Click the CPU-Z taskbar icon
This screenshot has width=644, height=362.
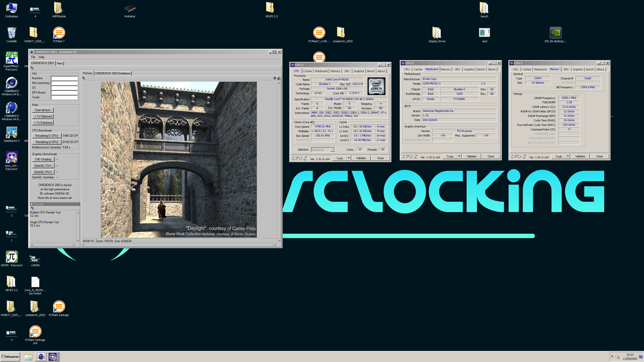(53, 357)
